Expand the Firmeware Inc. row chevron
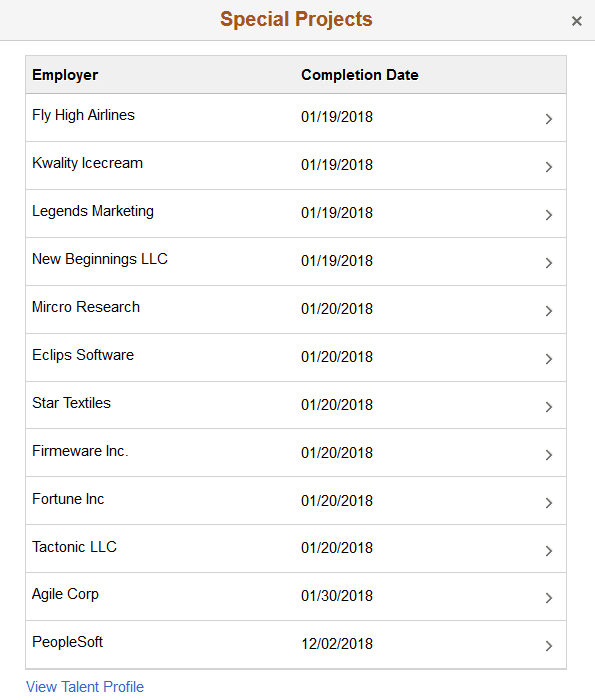 pos(549,455)
